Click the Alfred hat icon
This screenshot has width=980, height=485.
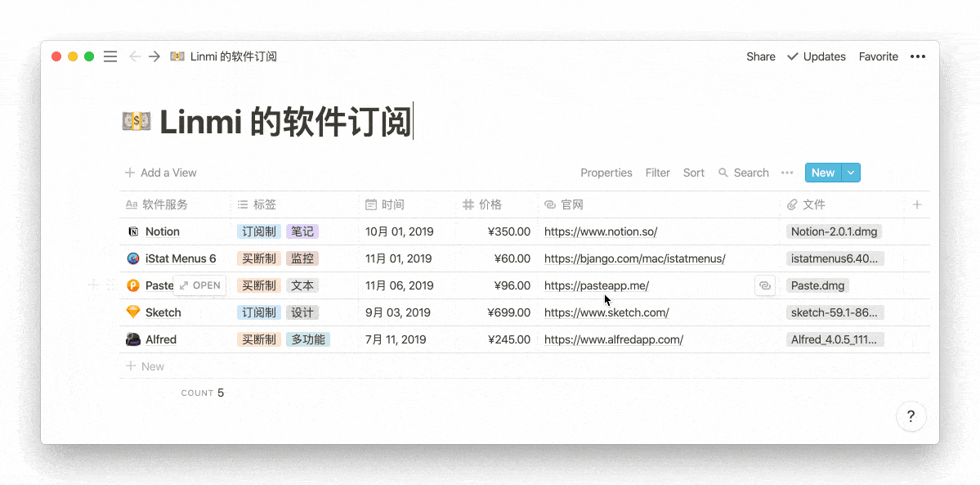(133, 339)
